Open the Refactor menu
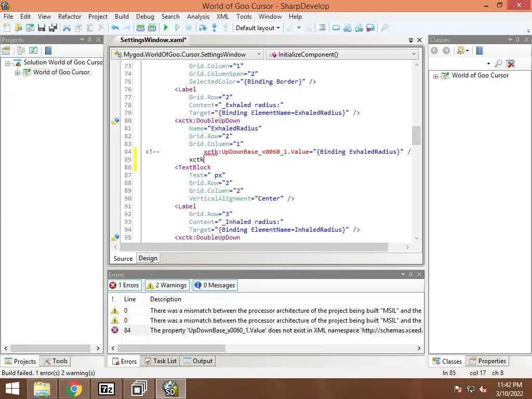Image resolution: width=532 pixels, height=399 pixels. click(70, 16)
